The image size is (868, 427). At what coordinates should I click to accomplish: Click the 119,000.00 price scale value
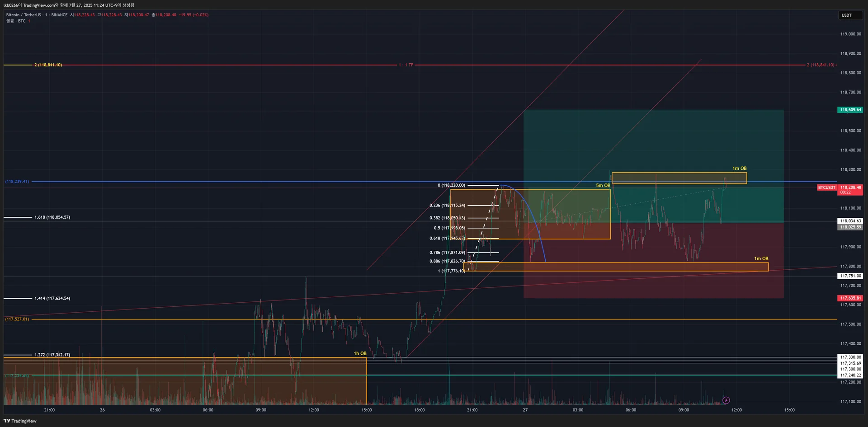(x=850, y=34)
